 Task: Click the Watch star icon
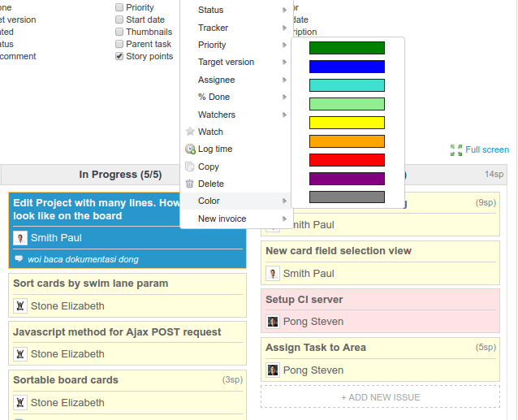click(x=190, y=132)
